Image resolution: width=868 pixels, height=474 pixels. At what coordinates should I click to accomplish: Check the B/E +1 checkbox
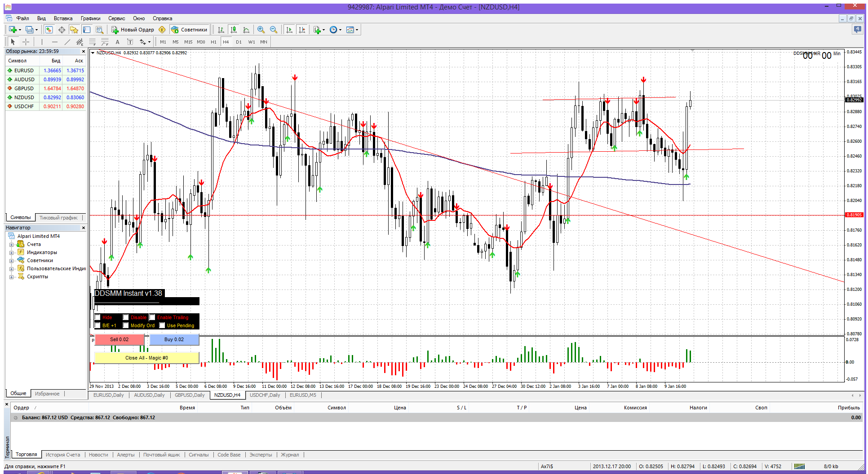coord(97,325)
